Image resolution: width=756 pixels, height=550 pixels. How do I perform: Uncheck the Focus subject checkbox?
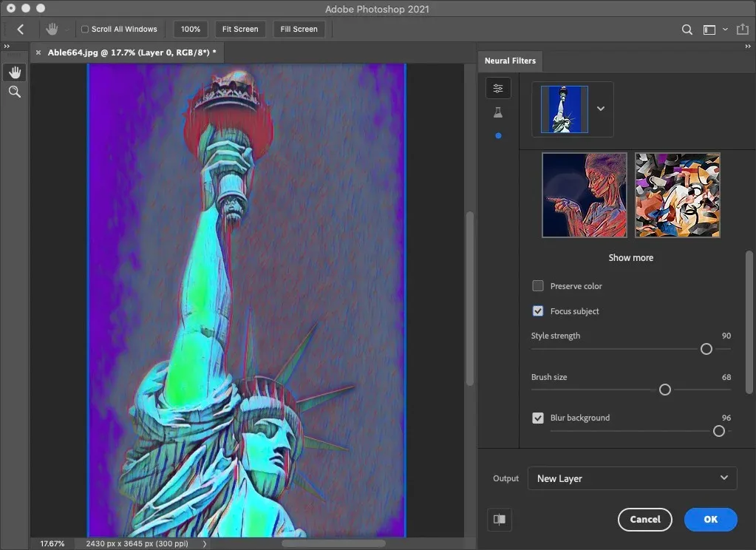(x=538, y=310)
